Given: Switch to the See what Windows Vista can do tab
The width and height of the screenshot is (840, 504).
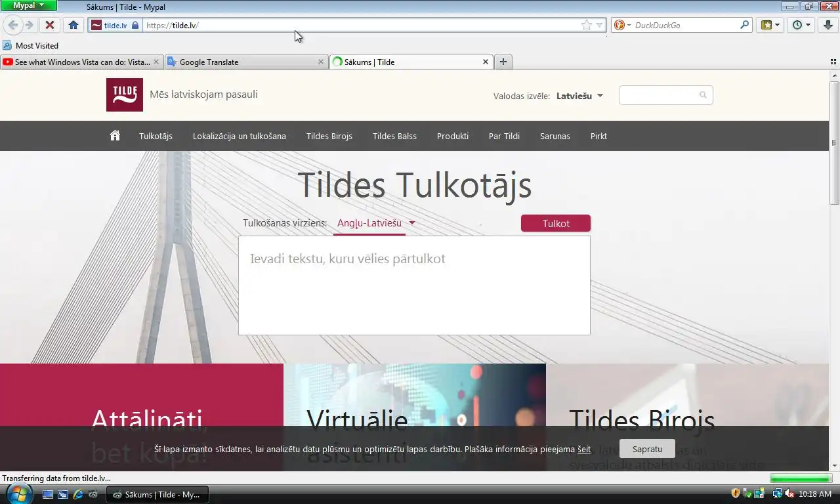Looking at the screenshot, I should (x=81, y=62).
